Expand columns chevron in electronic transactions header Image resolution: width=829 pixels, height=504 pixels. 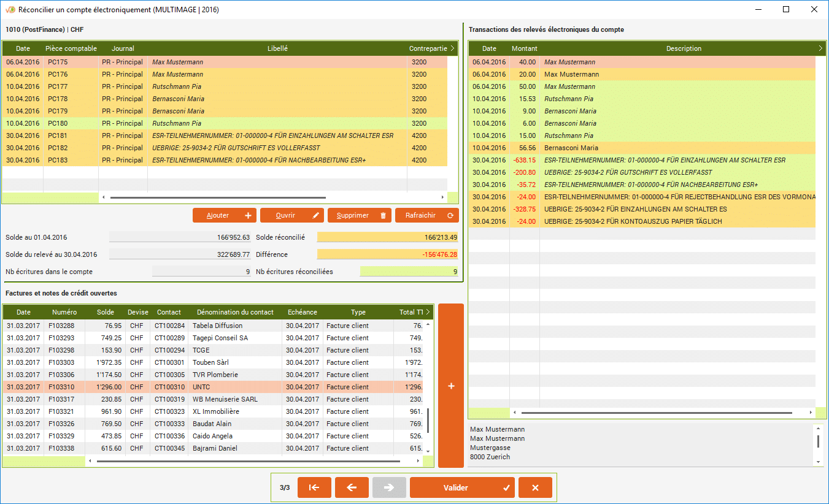point(820,48)
